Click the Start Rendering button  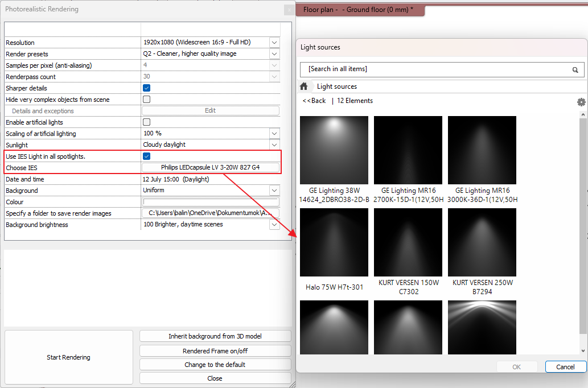click(x=68, y=357)
